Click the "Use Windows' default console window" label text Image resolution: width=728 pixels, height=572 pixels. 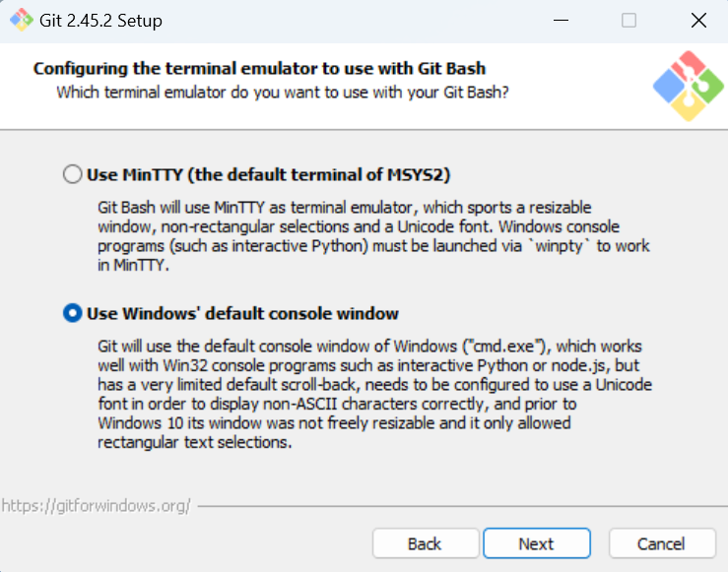tap(242, 314)
